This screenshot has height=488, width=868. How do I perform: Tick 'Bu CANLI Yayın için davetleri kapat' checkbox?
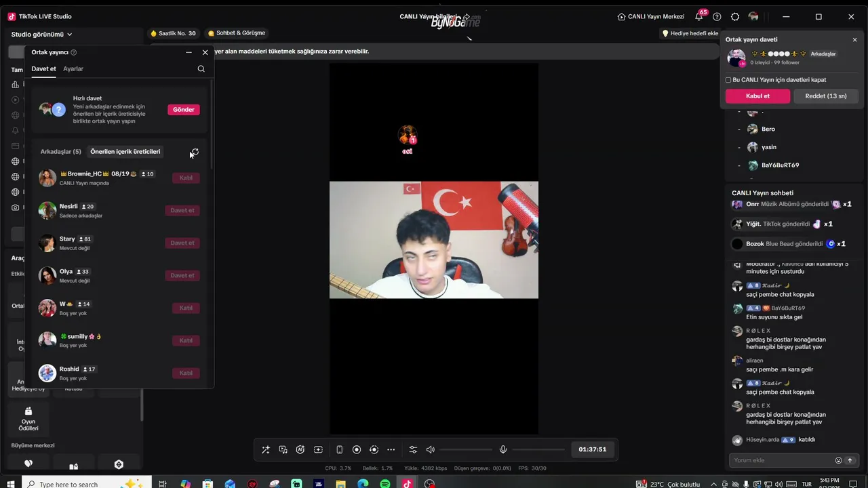tap(728, 80)
